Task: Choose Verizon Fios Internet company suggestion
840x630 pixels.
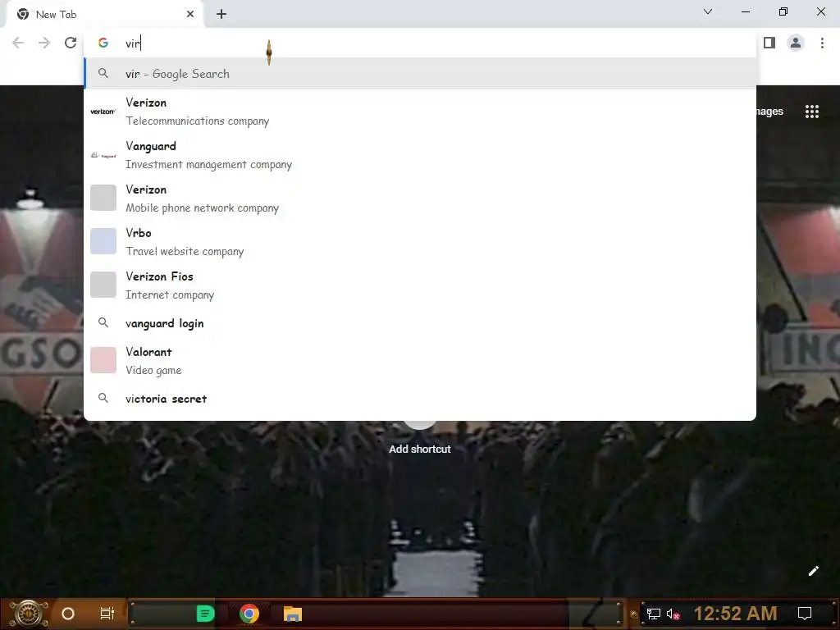Action: pyautogui.click(x=420, y=285)
